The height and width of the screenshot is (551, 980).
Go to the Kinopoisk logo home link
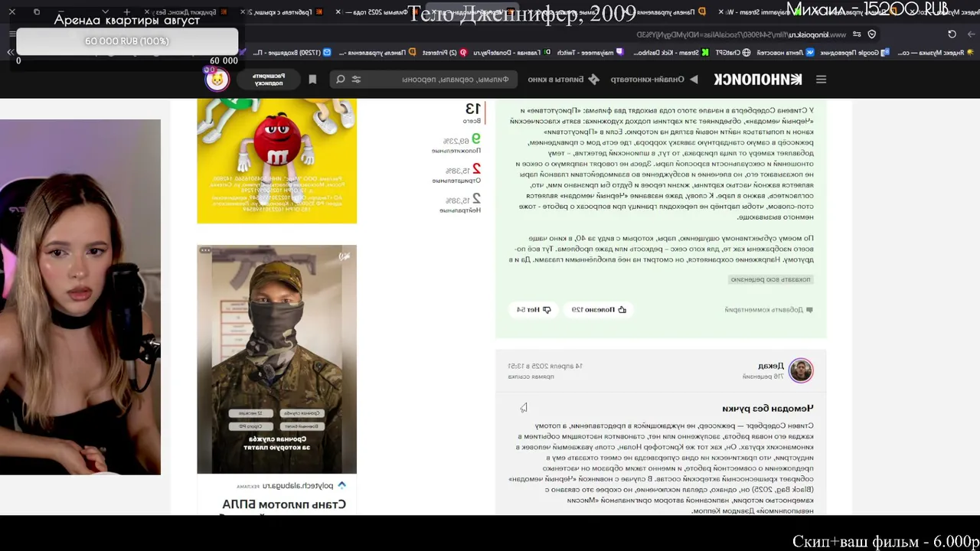click(x=758, y=80)
